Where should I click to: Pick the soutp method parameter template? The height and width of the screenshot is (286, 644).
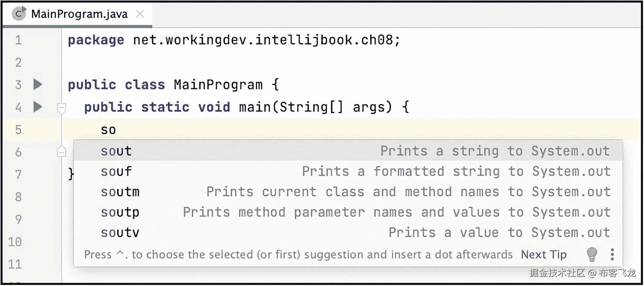coord(120,212)
